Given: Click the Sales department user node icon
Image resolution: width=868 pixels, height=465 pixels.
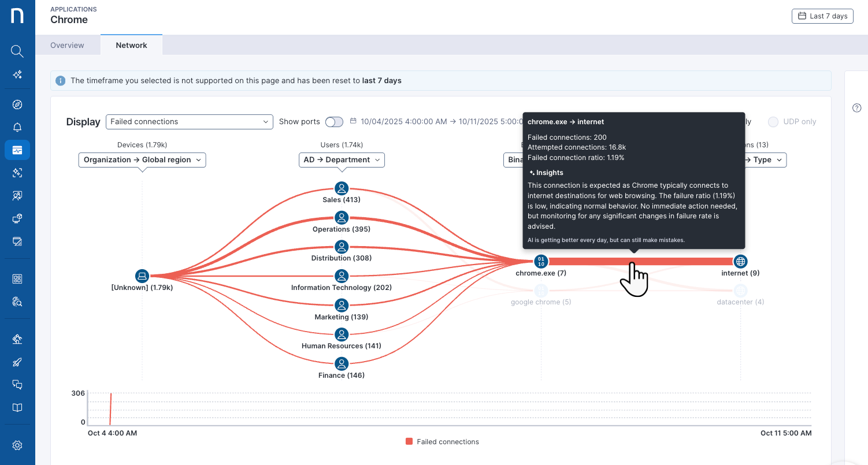Looking at the screenshot, I should [342, 188].
